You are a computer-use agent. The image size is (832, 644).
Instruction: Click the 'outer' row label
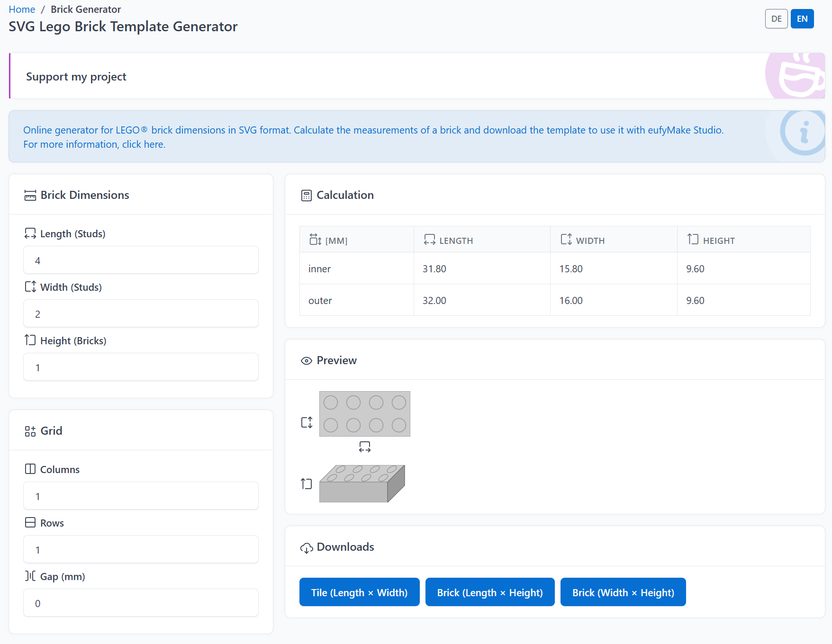tap(320, 301)
